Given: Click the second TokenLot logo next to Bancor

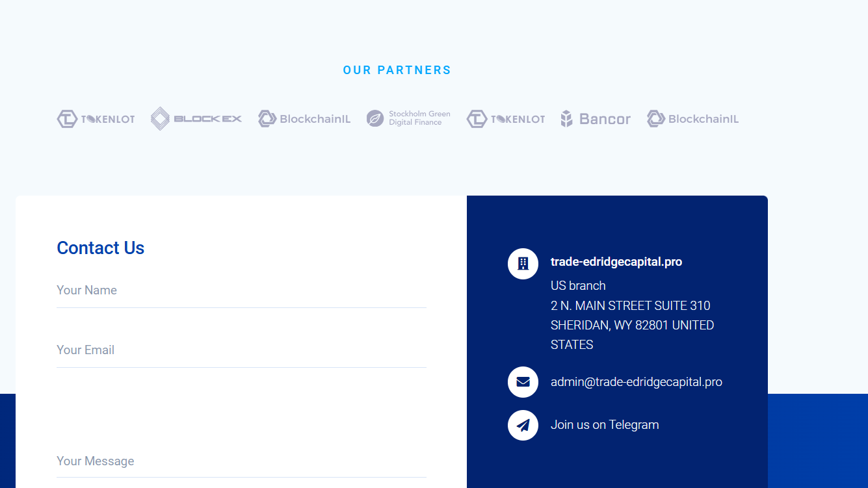Looking at the screenshot, I should 506,119.
